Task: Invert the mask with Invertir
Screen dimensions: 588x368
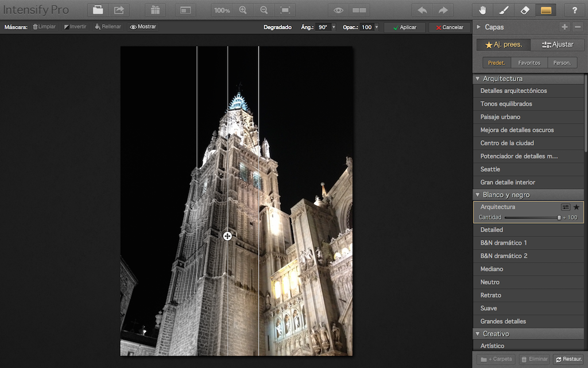Action: click(x=75, y=26)
